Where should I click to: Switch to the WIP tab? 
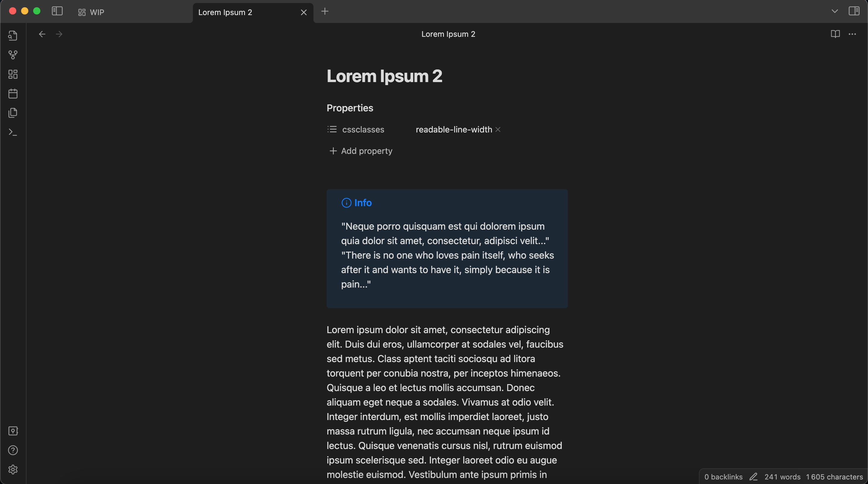pyautogui.click(x=97, y=12)
